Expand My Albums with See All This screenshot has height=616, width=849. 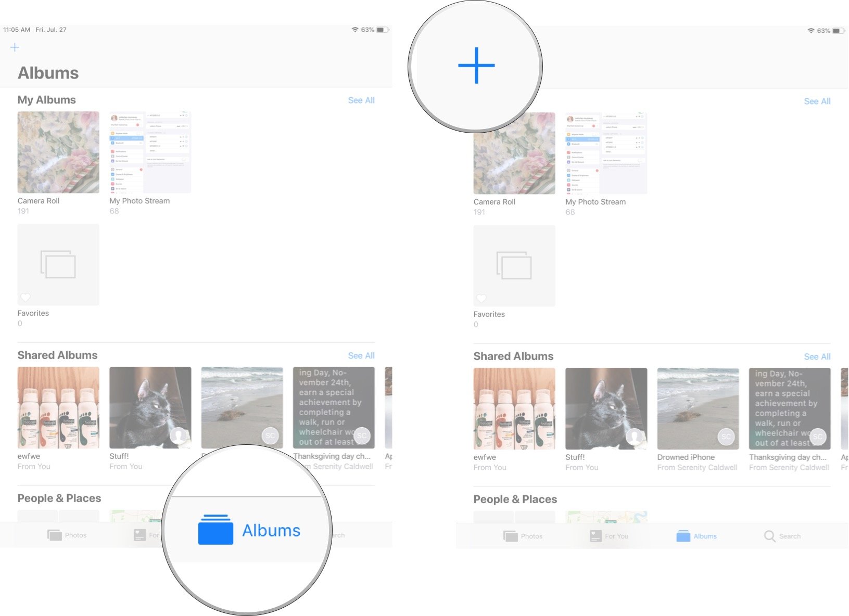361,100
